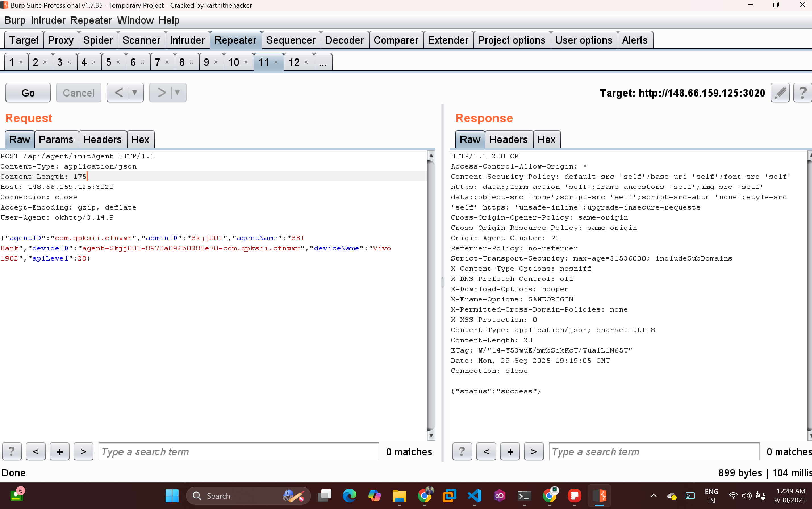Expand the back history dropdown arrow
The image size is (812, 509).
(135, 93)
